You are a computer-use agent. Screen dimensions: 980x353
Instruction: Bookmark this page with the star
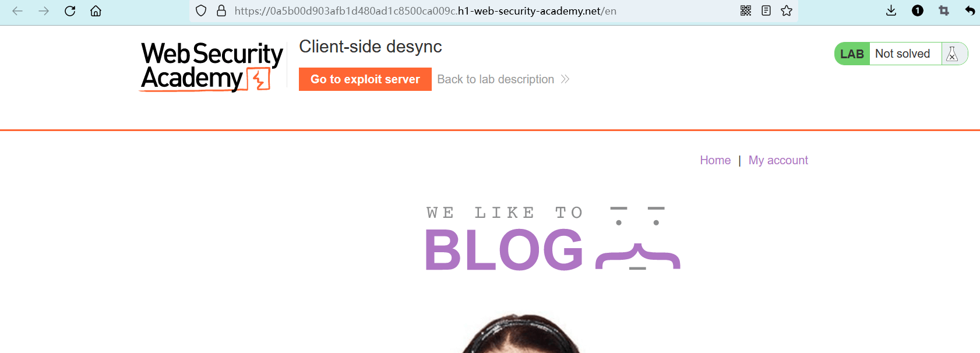(x=787, y=10)
